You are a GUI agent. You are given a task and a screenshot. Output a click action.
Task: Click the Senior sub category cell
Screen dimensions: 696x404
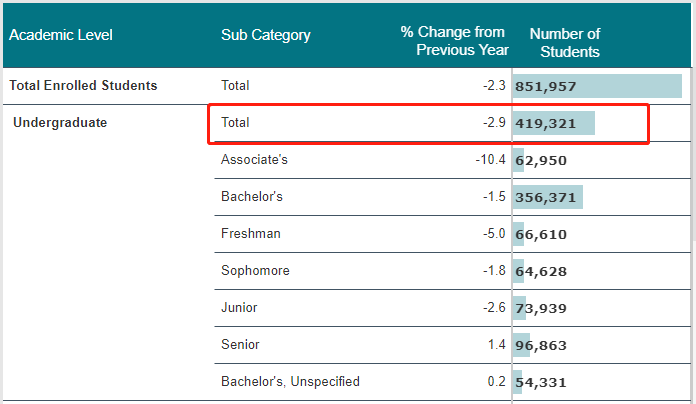[x=240, y=345]
